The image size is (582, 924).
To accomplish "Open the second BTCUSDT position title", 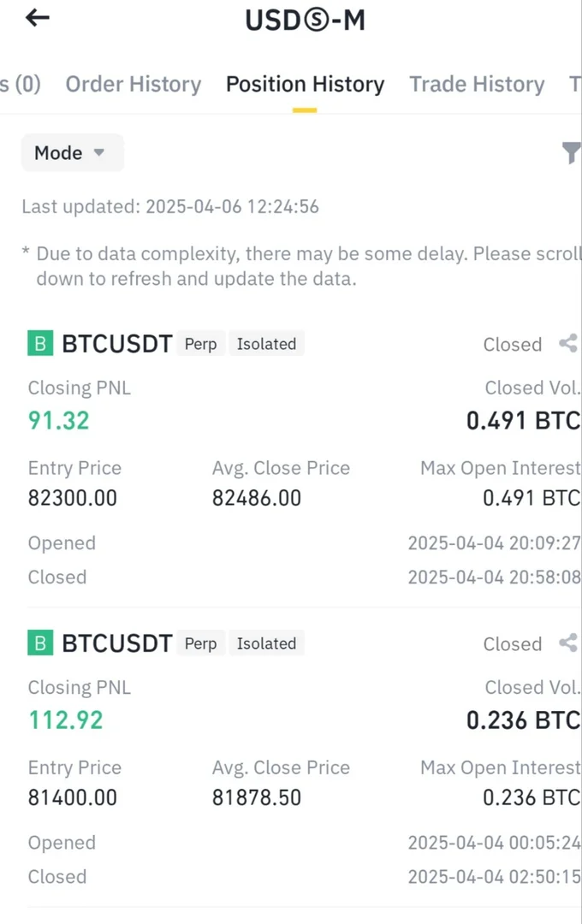I will (117, 643).
